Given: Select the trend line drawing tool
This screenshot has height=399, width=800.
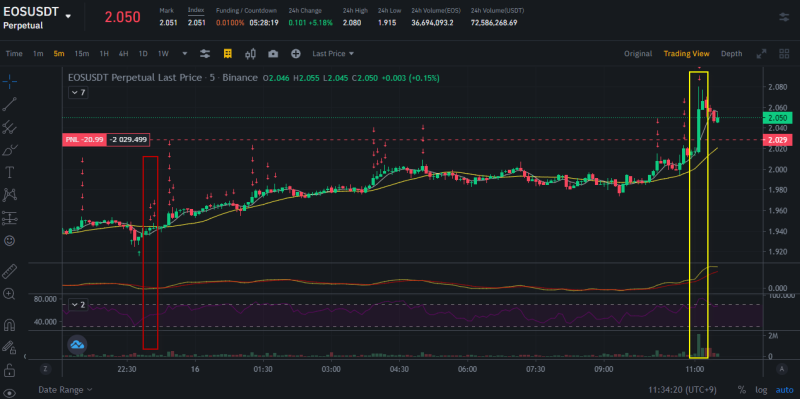Looking at the screenshot, I should (x=9, y=104).
